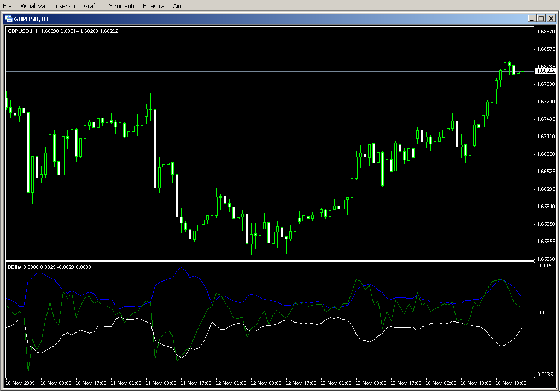Open the Grafici menu
Image resolution: width=560 pixels, height=392 pixels.
(x=92, y=6)
